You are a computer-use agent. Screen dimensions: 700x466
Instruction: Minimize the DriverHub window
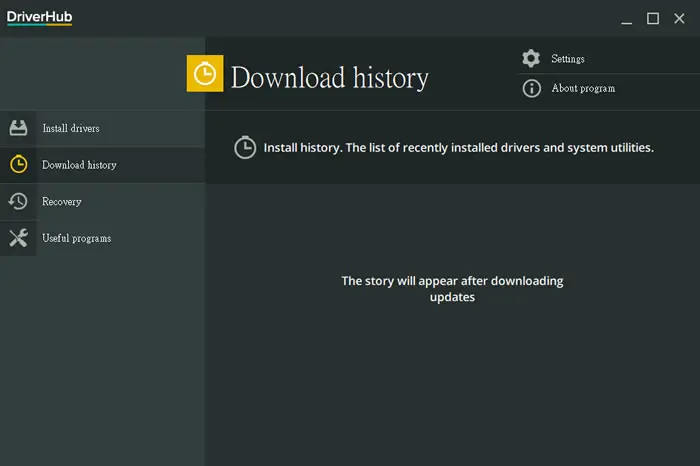pos(626,19)
